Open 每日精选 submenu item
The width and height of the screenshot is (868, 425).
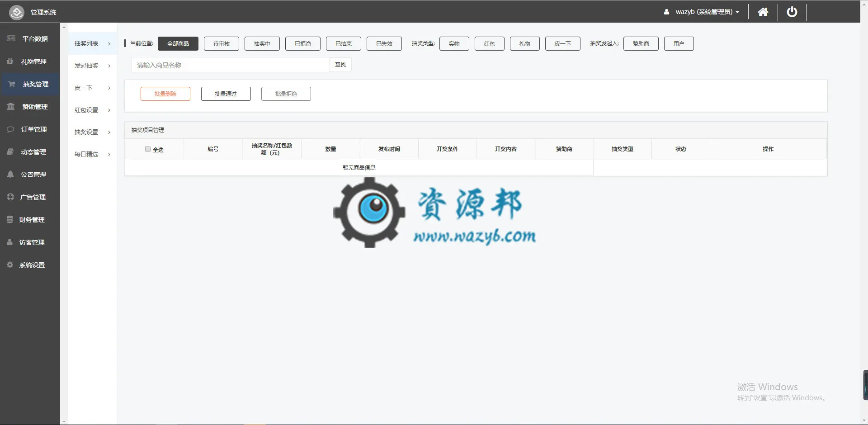pos(92,154)
